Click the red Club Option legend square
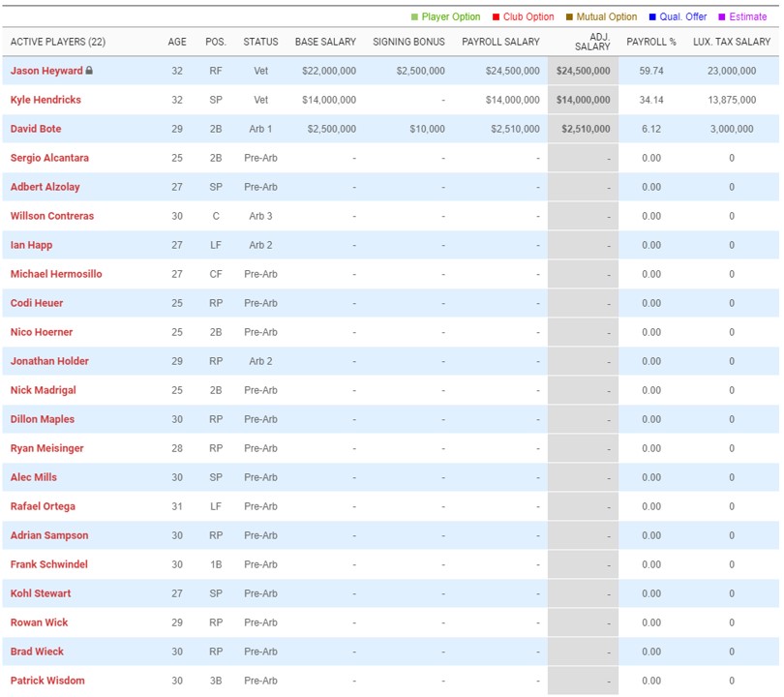This screenshot has width=784, height=697. point(496,17)
